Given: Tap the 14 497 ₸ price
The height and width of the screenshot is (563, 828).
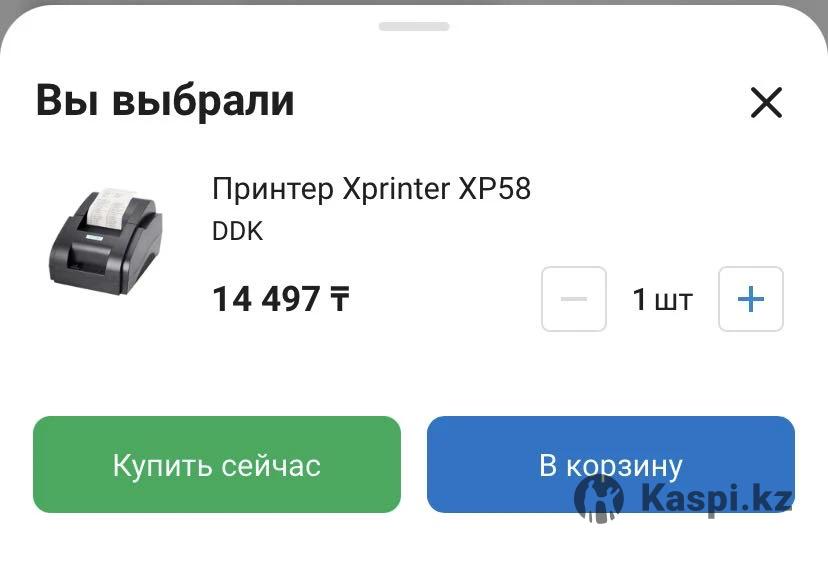Looking at the screenshot, I should click(280, 299).
